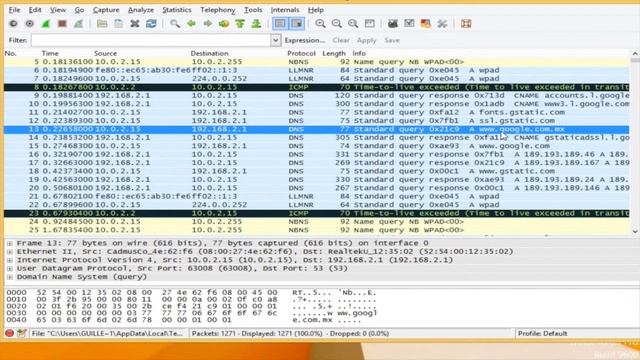Zoom out on packet text
The width and height of the screenshot is (640, 360).
(337, 24)
